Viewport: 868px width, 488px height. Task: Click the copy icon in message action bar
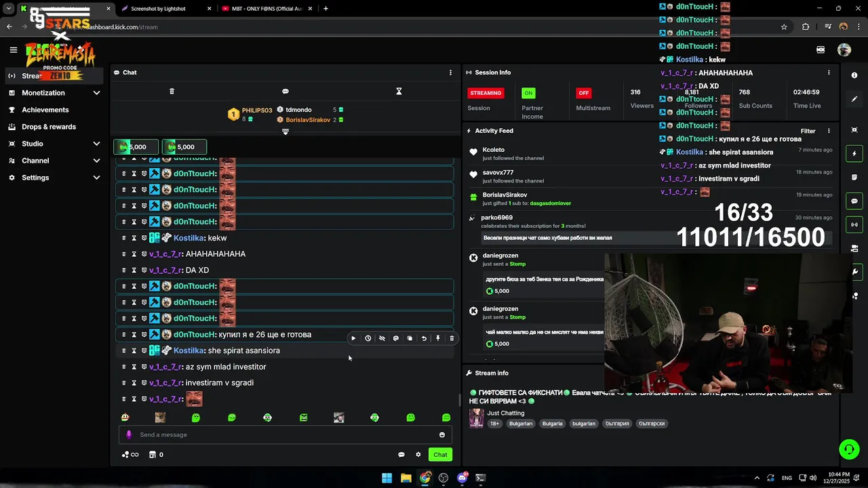pos(410,338)
